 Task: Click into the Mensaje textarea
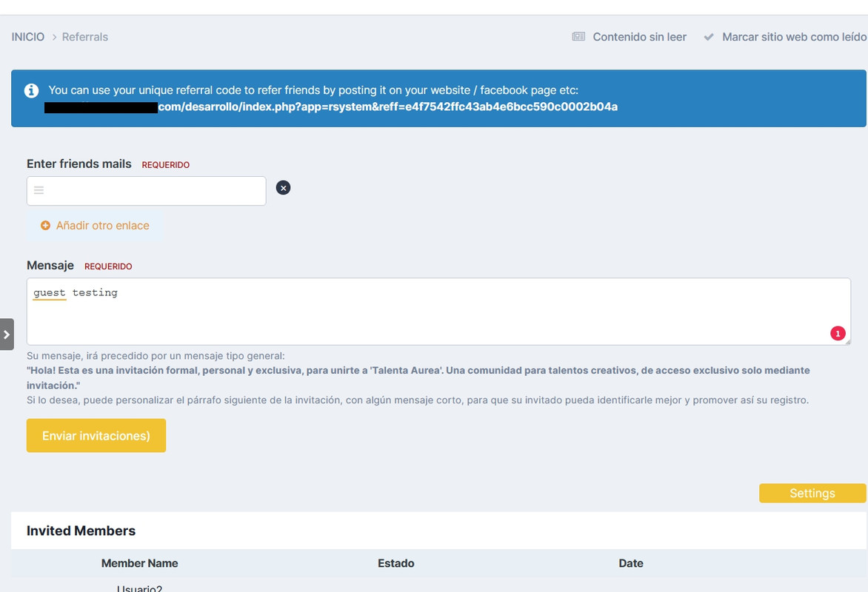point(438,312)
